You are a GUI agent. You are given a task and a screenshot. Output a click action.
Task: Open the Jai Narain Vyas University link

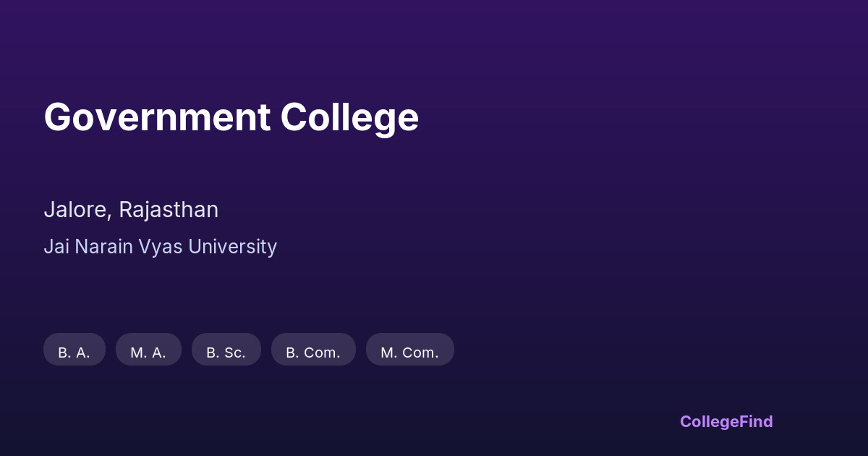(160, 247)
